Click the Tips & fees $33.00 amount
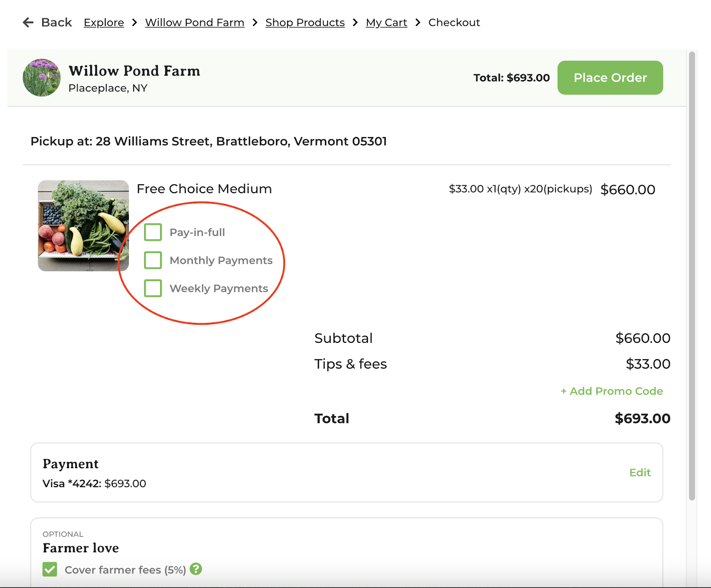 pos(648,364)
